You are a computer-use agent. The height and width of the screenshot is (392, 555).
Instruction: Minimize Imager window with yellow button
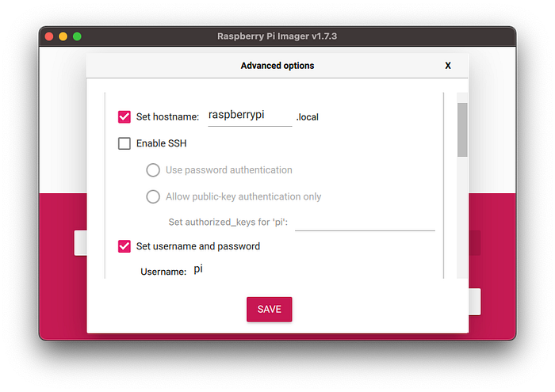[63, 36]
